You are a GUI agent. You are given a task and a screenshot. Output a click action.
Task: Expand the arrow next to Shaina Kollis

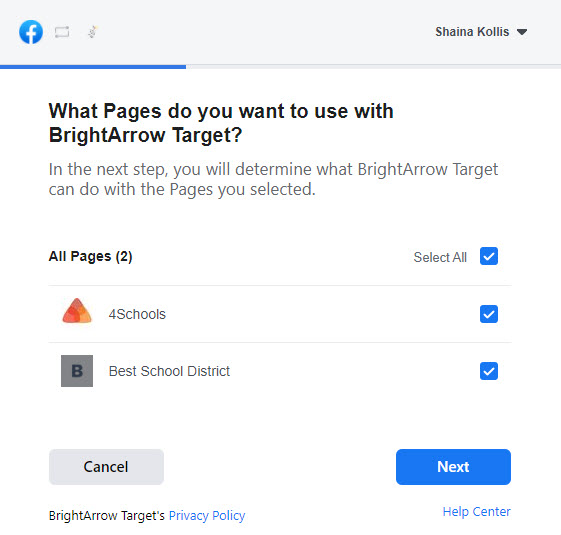[x=522, y=32]
